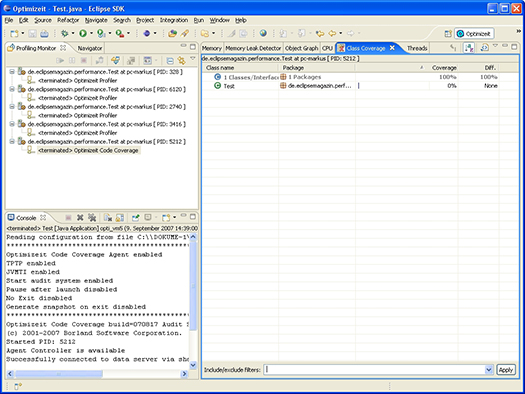The image size is (525, 394).
Task: Click the console horizontal scrollbar thumb
Action: (59, 374)
